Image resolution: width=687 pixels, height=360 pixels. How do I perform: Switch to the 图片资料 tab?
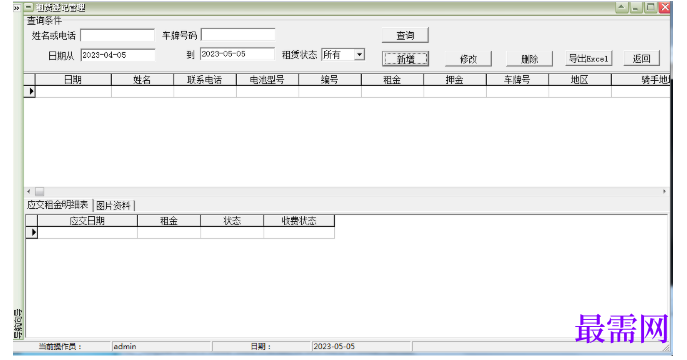pyautogui.click(x=113, y=205)
